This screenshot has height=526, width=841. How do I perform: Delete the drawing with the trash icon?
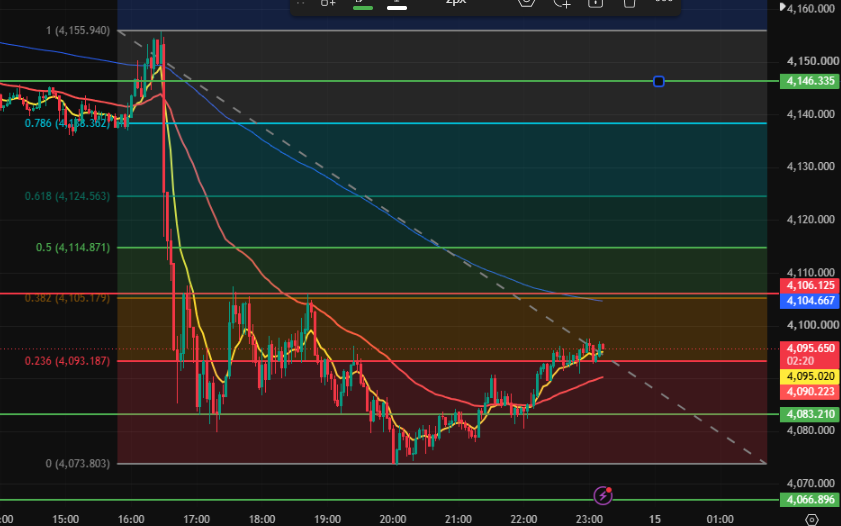(629, 3)
